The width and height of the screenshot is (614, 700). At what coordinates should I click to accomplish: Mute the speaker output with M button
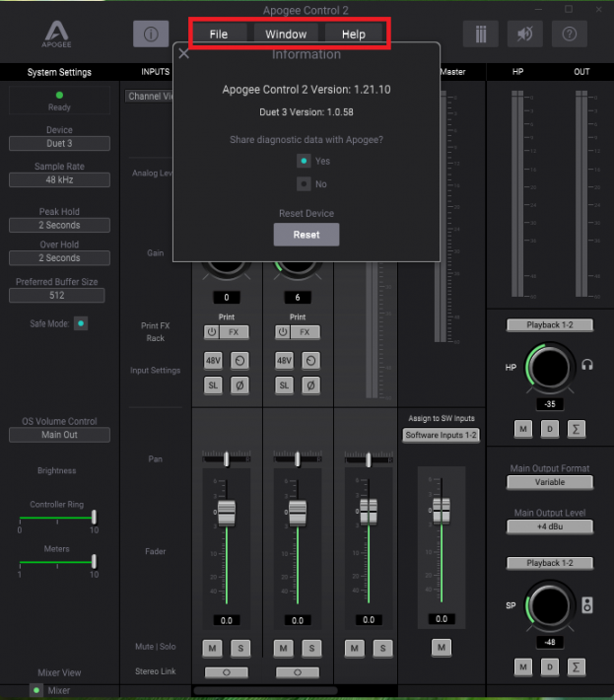click(x=523, y=667)
